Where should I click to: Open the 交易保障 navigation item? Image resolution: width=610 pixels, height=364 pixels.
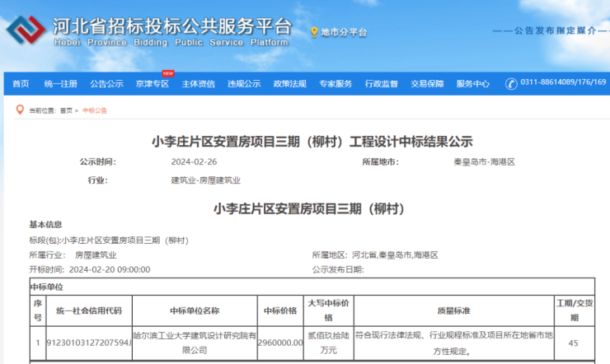(427, 83)
